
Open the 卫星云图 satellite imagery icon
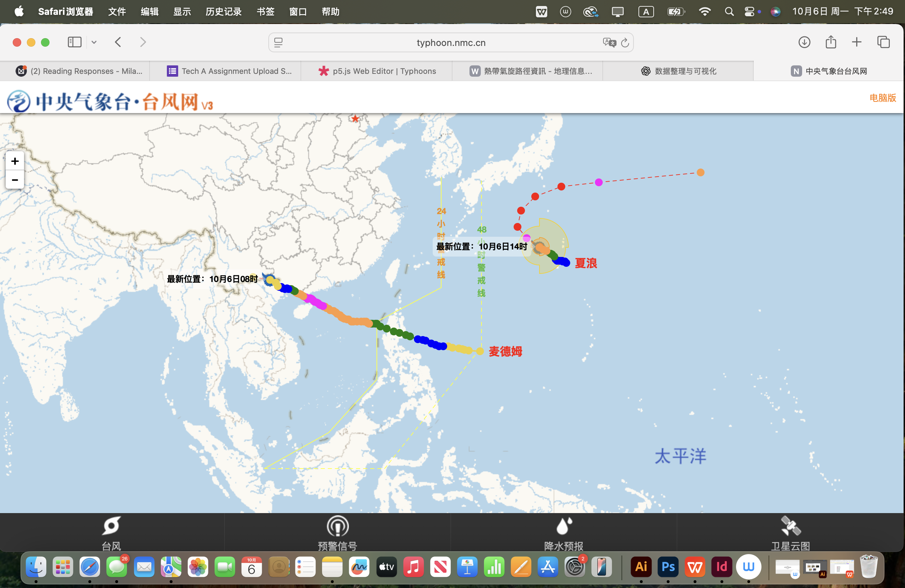790,527
